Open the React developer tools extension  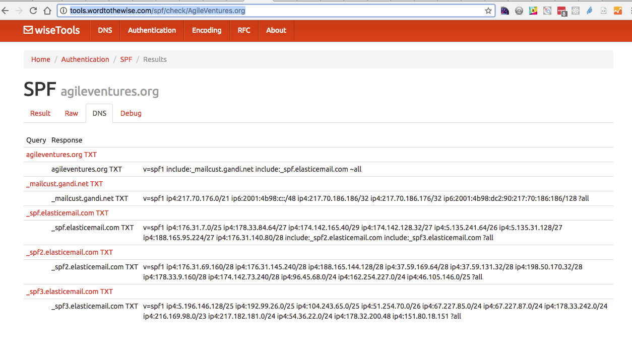576,11
